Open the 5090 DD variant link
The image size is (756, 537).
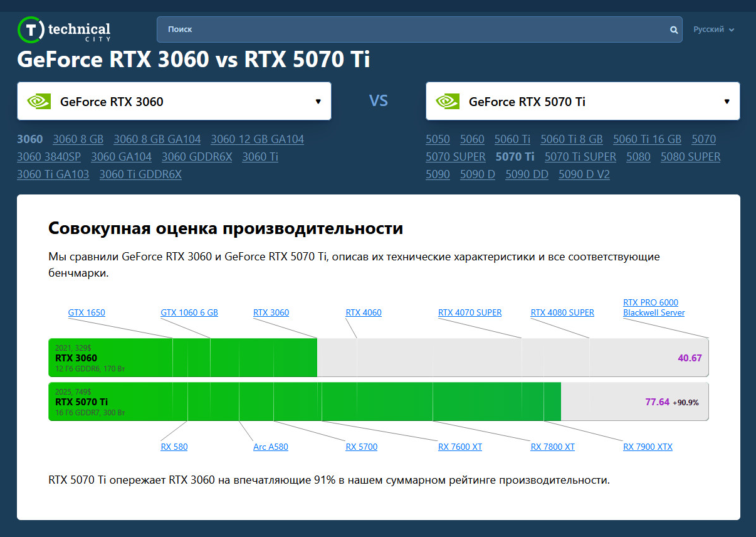click(527, 174)
